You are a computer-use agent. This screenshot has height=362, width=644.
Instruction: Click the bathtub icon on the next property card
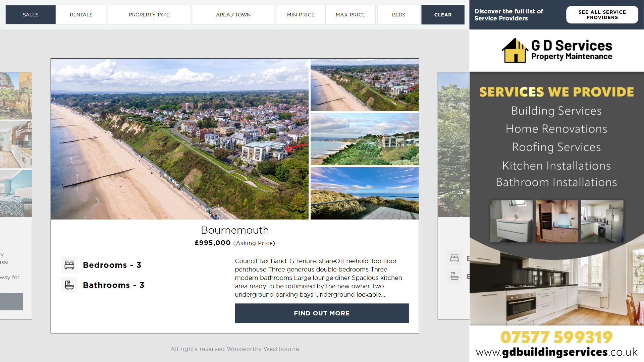[x=454, y=276]
